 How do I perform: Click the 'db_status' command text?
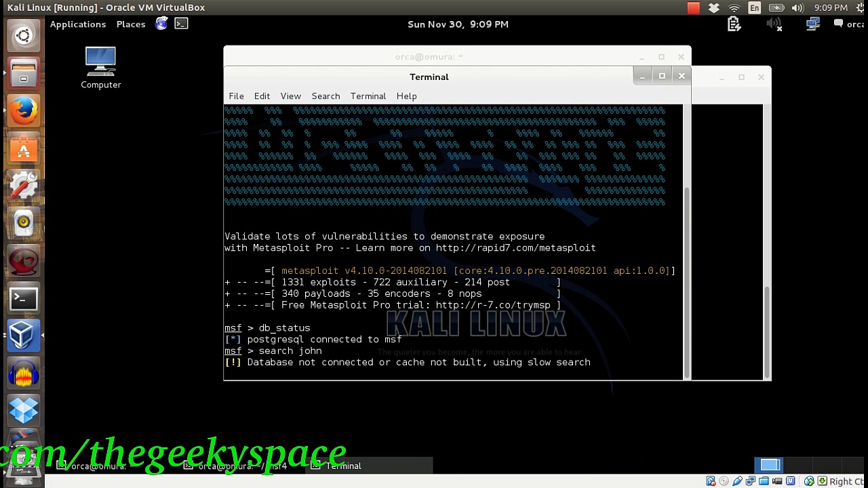point(284,328)
